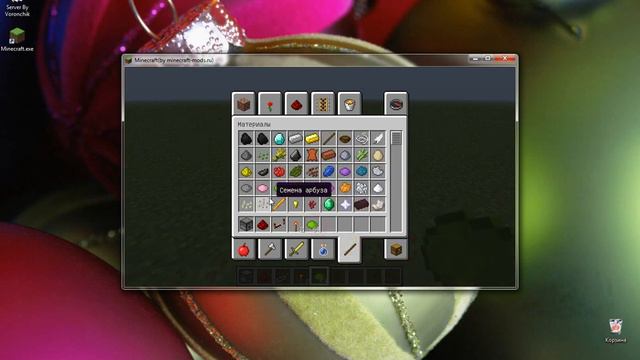Viewport: 640px width, 360px height.
Task: Open the Tools tab with iron axe
Action: [x=270, y=249]
